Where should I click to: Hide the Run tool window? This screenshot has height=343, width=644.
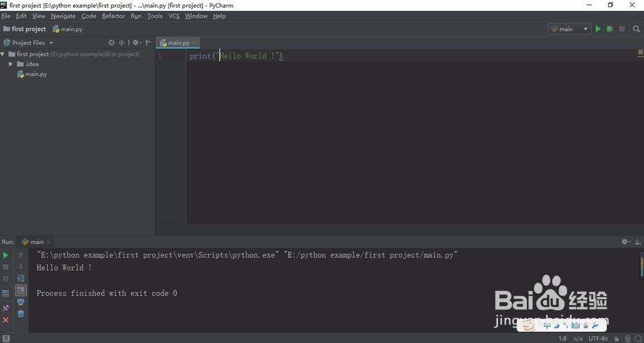(x=638, y=242)
